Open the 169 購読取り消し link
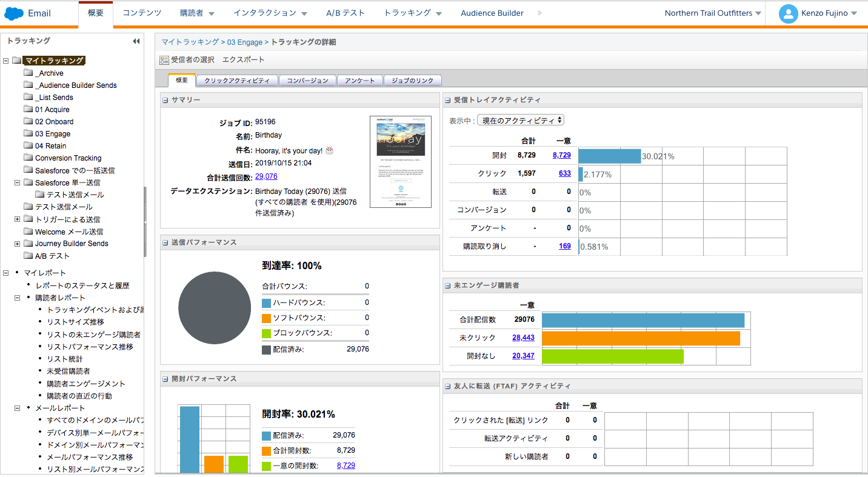 tap(565, 246)
